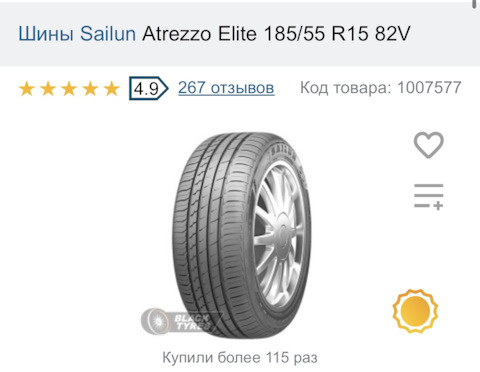Add product to comparison list icon
480x372 pixels.
pyautogui.click(x=429, y=197)
